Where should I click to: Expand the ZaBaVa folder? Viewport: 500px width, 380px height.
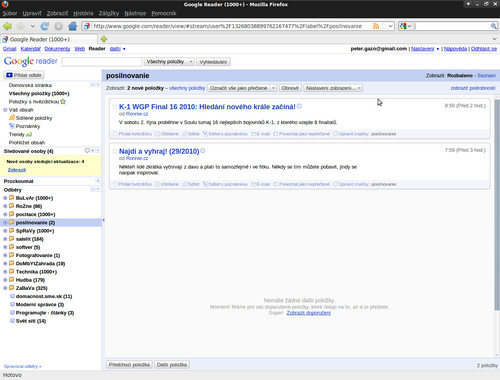click(5, 288)
